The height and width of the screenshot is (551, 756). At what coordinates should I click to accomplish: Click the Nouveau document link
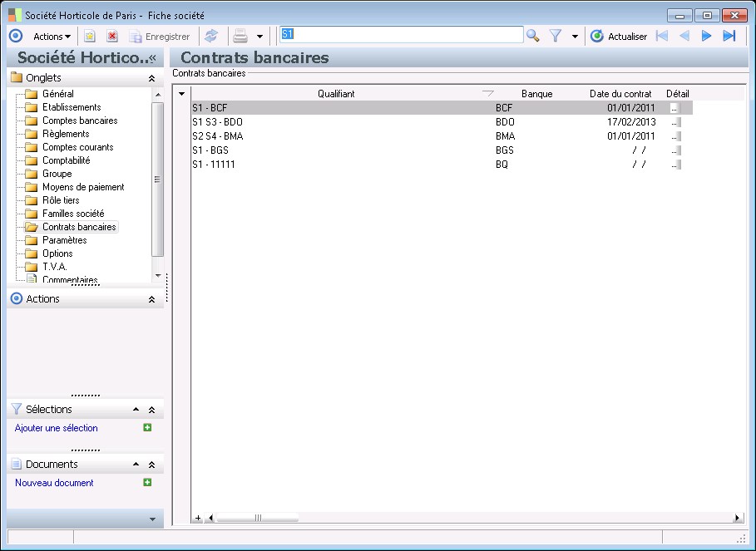click(54, 483)
